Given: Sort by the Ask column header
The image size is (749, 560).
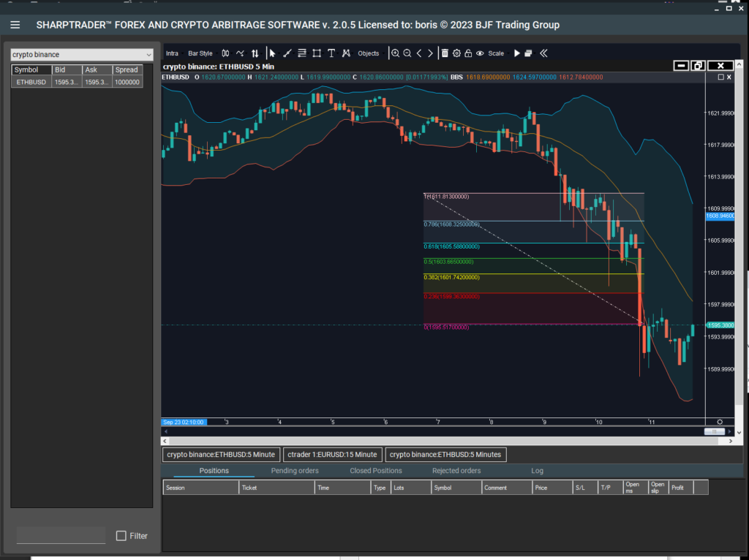Looking at the screenshot, I should (x=97, y=69).
